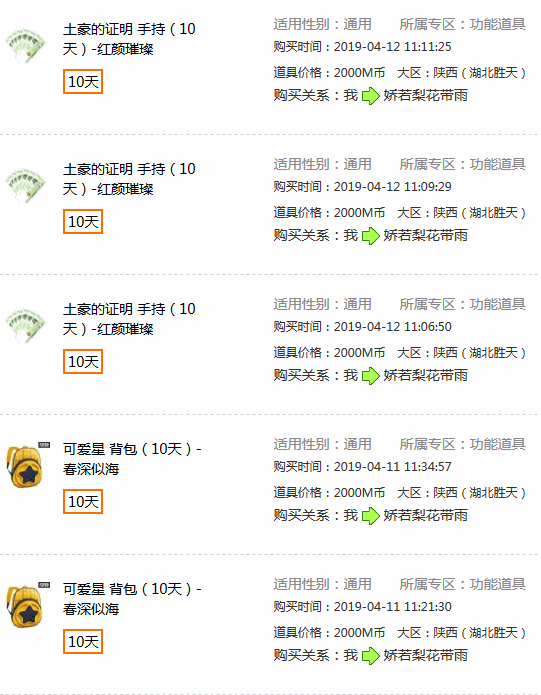Click money fan icon of 11:09:29 purchase

25,185
